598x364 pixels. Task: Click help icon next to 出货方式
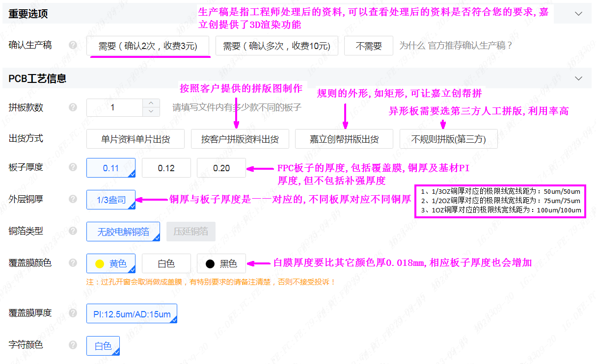(73, 138)
